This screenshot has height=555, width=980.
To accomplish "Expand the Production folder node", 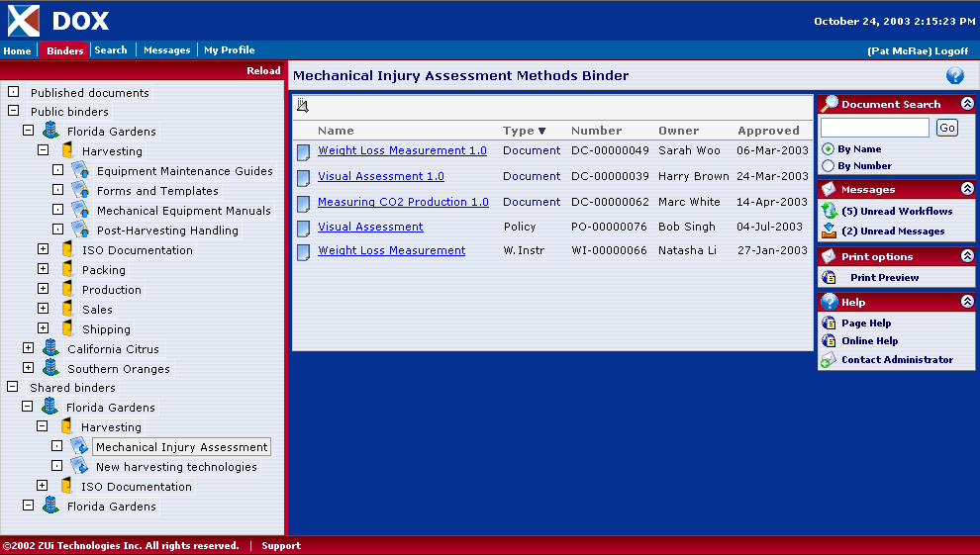I will (44, 289).
